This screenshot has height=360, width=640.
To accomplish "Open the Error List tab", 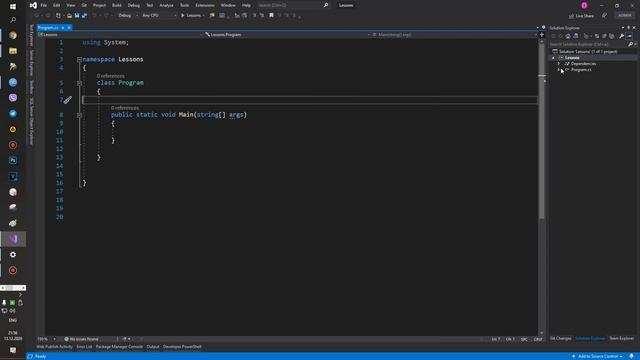I will pyautogui.click(x=84, y=347).
